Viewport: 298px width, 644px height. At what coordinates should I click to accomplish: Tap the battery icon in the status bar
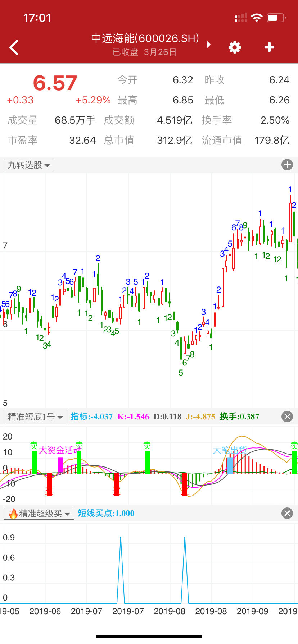[276, 18]
